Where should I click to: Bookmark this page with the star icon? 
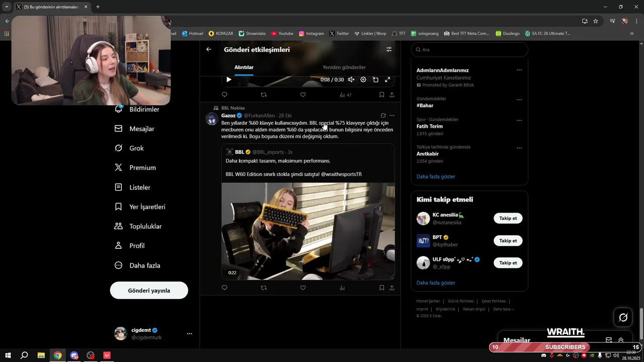pos(596,21)
